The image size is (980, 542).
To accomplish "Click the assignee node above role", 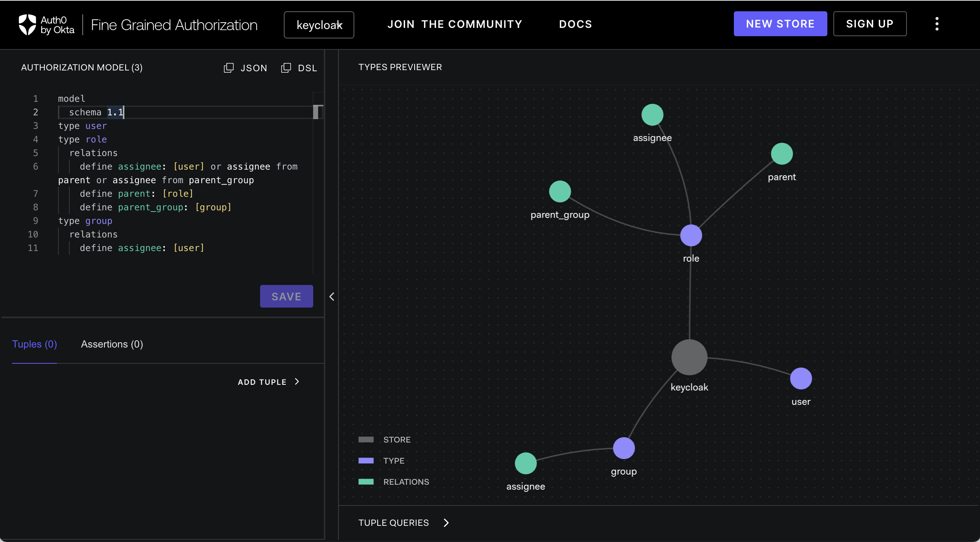I will pyautogui.click(x=652, y=115).
